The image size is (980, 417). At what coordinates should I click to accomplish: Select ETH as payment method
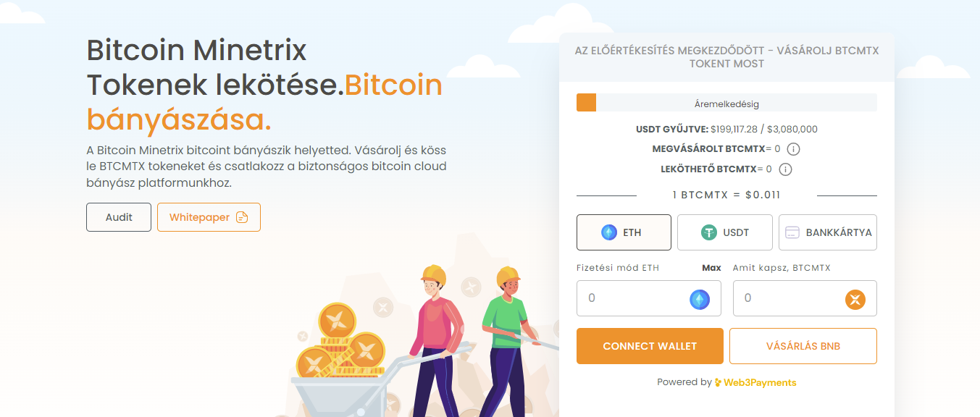click(624, 232)
